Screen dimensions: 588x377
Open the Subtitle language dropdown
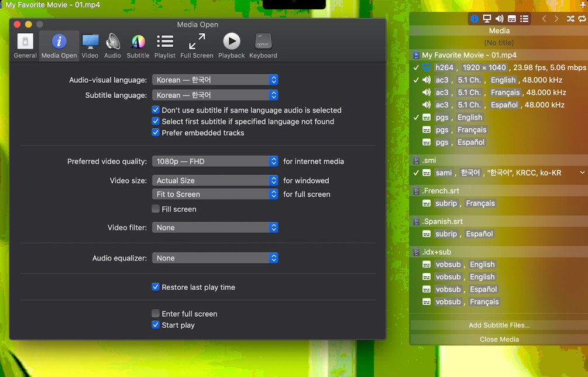coord(215,95)
